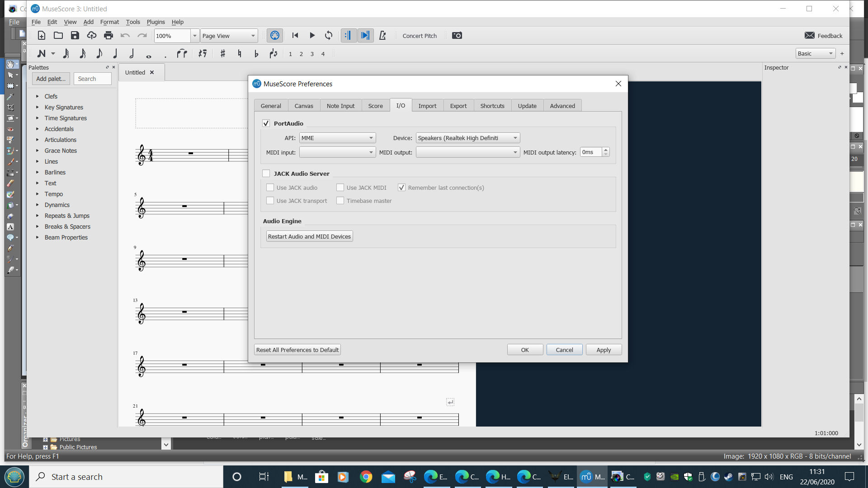Save the score with the floppy disk icon
The height and width of the screenshot is (488, 868).
click(75, 36)
